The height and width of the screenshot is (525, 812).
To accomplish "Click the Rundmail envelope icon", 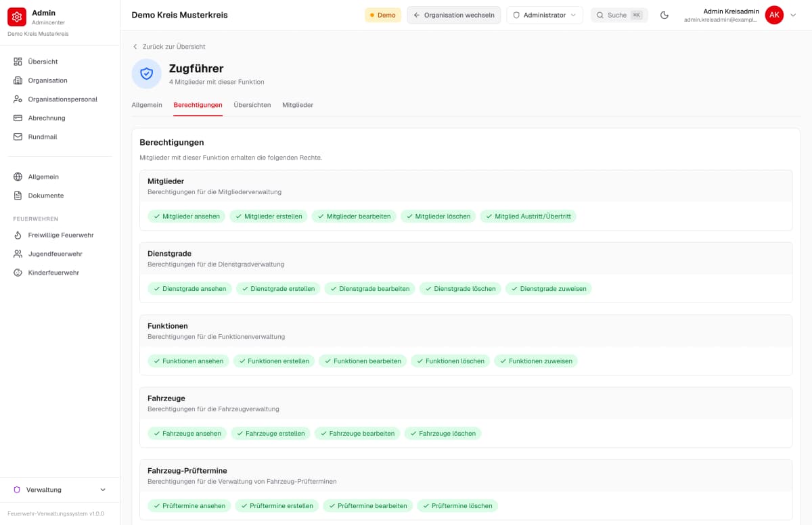I will tap(18, 137).
